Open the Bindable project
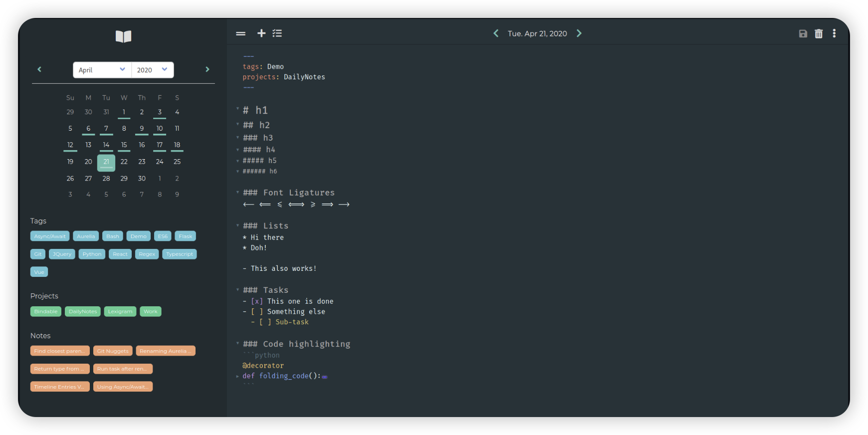Image resolution: width=868 pixels, height=435 pixels. (46, 312)
